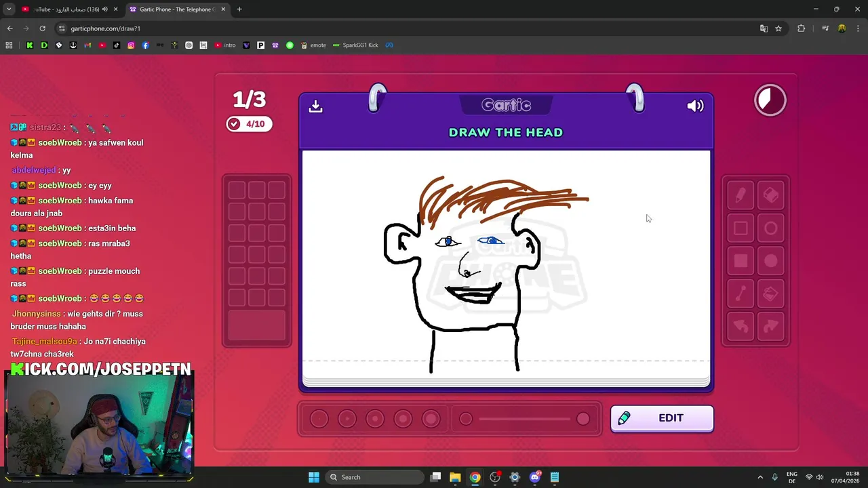Pick the filled rectangle tool
This screenshot has height=488, width=868.
click(741, 261)
